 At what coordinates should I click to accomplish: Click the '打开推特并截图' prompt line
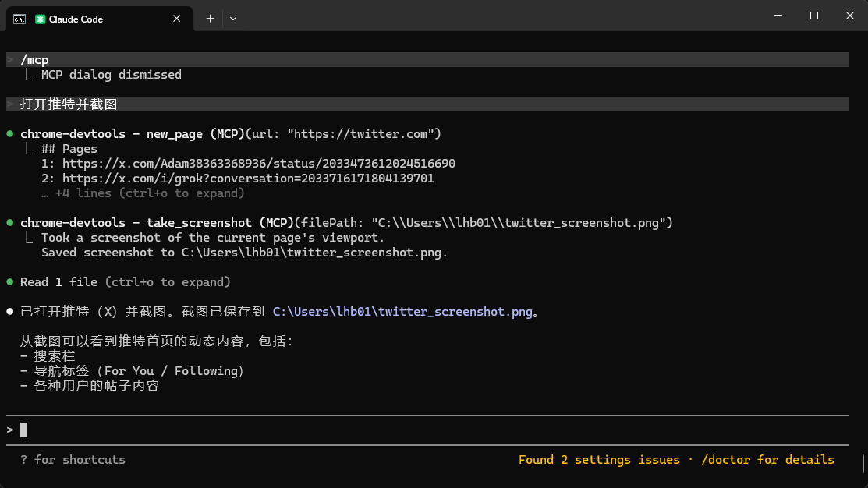427,104
